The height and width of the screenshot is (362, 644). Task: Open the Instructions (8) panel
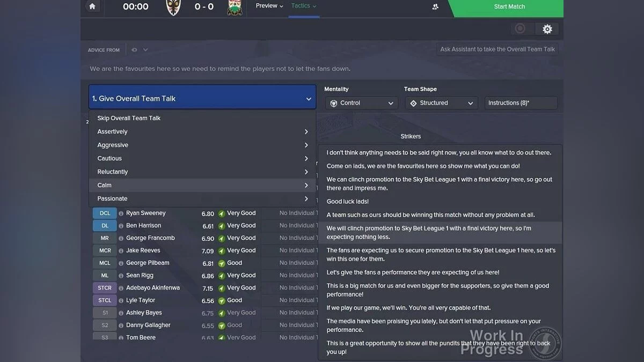click(x=521, y=102)
